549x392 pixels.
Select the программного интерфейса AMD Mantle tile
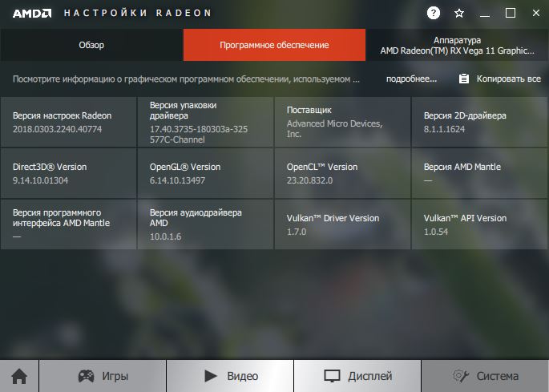click(x=69, y=224)
